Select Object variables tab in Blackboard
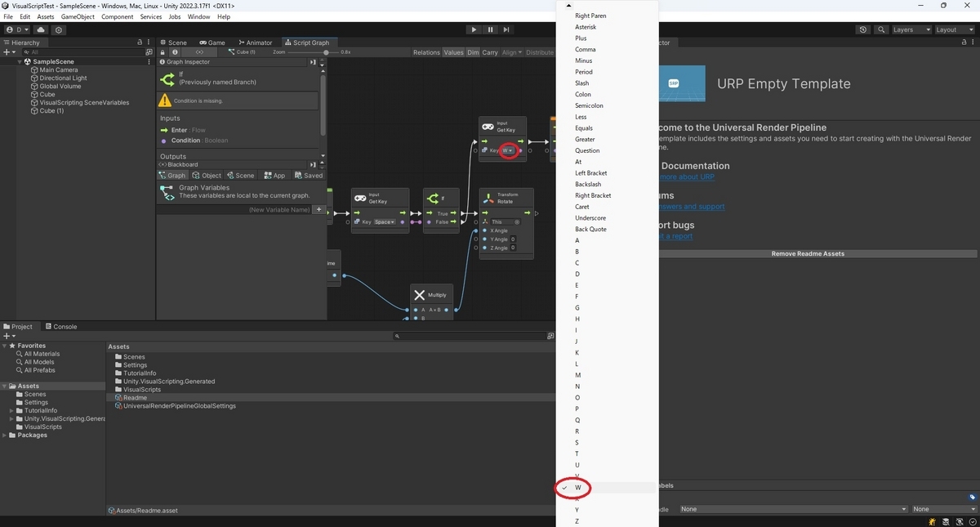980x527 pixels. (x=207, y=176)
